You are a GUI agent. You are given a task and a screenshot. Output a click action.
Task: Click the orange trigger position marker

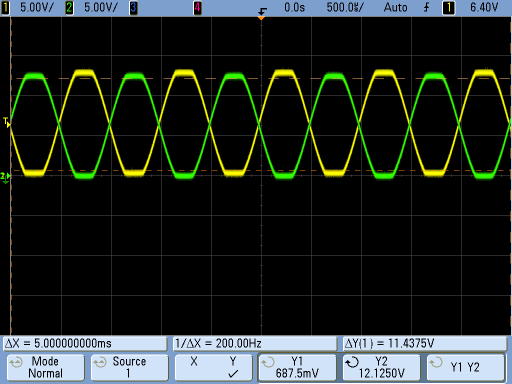262,17
